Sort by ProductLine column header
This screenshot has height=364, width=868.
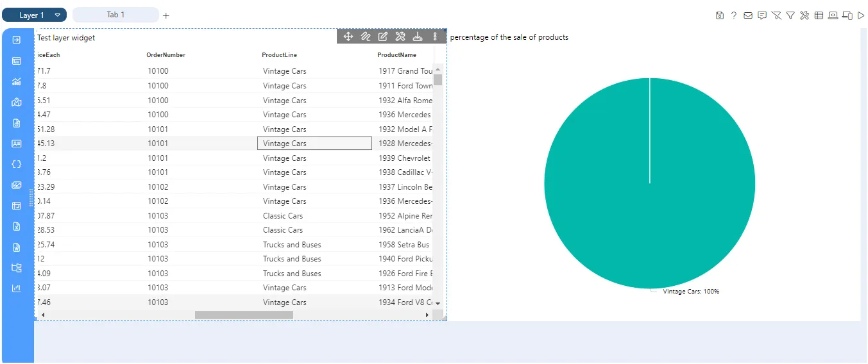tap(279, 55)
